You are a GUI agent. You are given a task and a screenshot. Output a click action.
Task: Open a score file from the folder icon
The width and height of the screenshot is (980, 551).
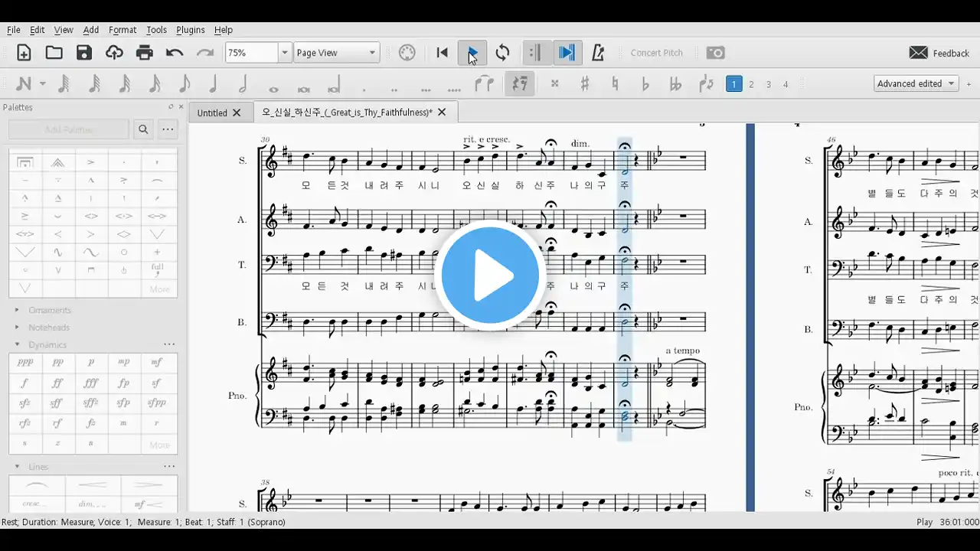pos(54,53)
